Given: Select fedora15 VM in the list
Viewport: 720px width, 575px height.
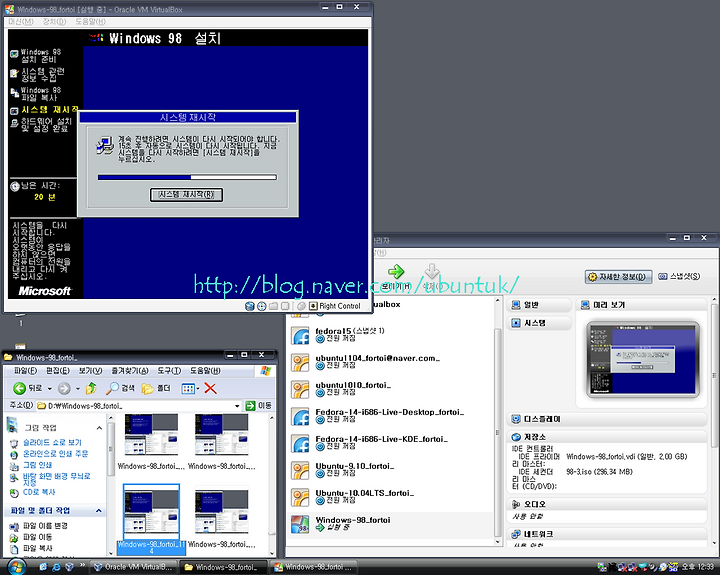Looking at the screenshot, I should pos(390,335).
